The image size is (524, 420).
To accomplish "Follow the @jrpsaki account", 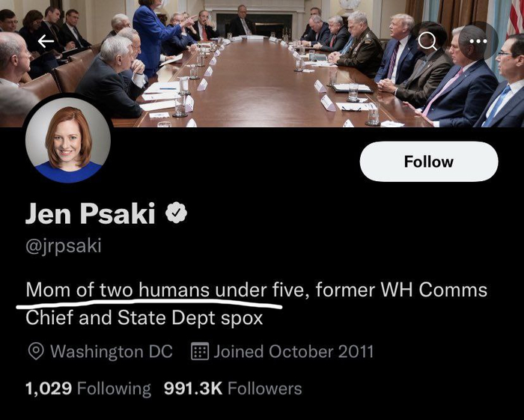I will [x=429, y=162].
